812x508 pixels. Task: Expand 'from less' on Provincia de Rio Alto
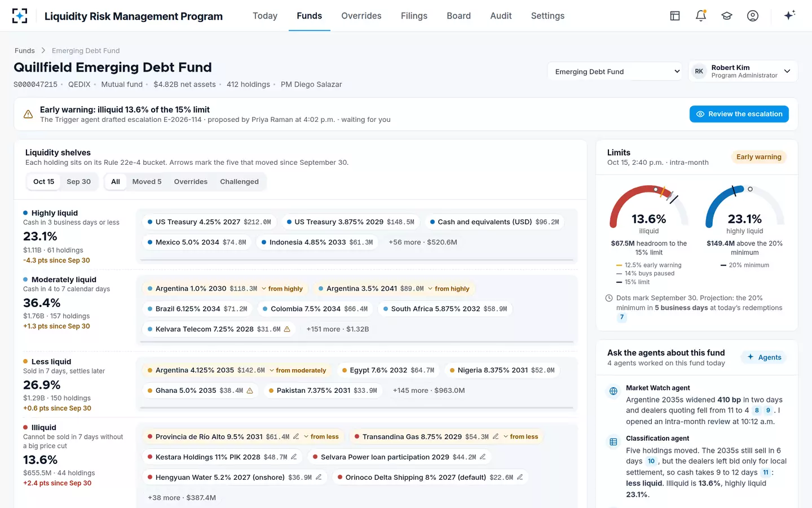point(321,437)
